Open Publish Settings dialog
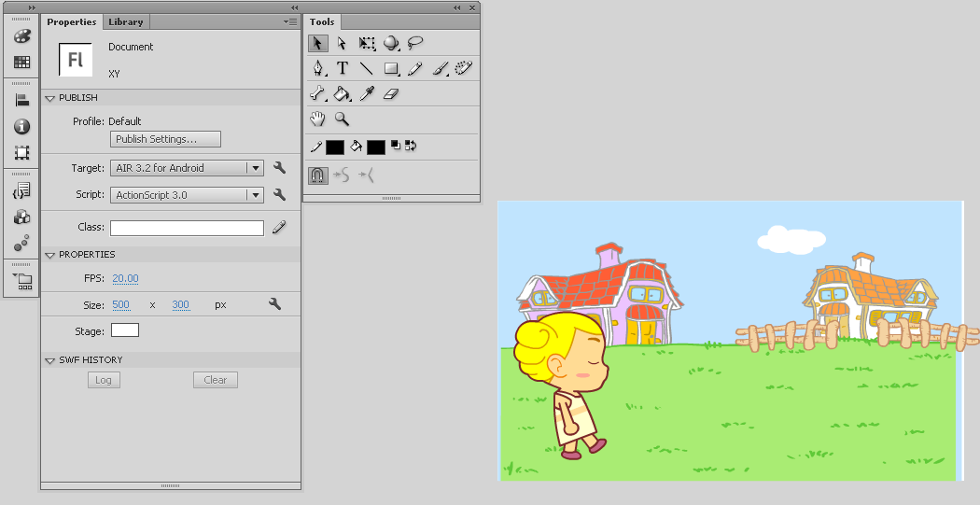Image resolution: width=980 pixels, height=505 pixels. click(165, 139)
